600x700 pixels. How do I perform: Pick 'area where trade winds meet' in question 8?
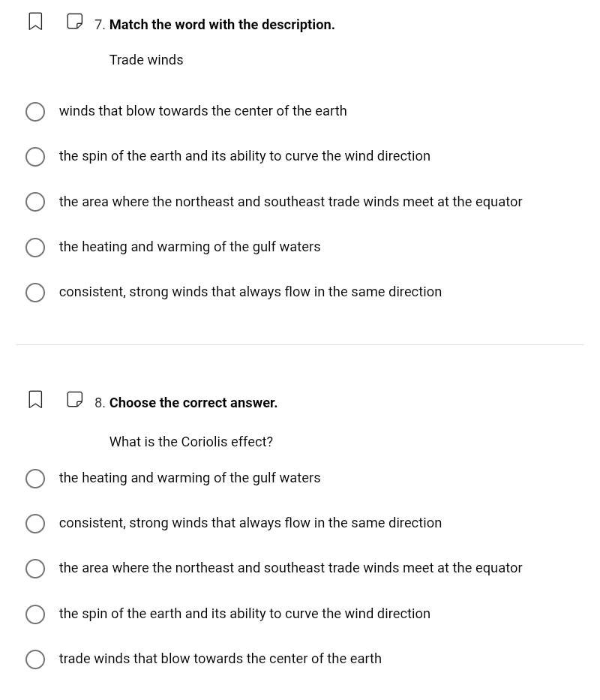[x=35, y=569]
